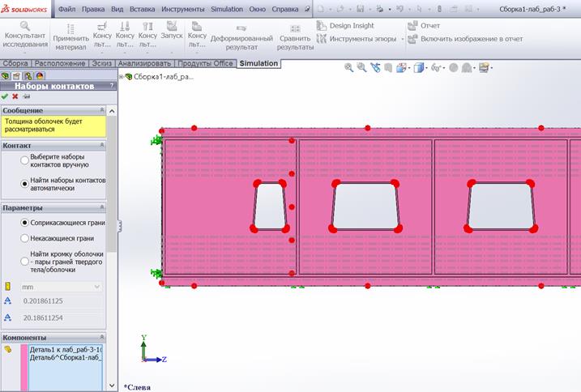Screen dimensions: 581x392
Task: Click the view orientation cube icon
Action: (x=419, y=68)
